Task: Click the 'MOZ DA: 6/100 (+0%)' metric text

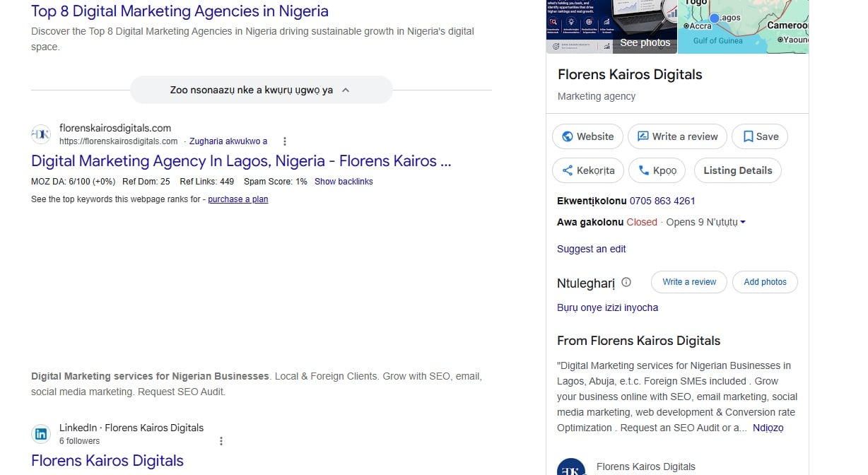Action: pos(74,182)
